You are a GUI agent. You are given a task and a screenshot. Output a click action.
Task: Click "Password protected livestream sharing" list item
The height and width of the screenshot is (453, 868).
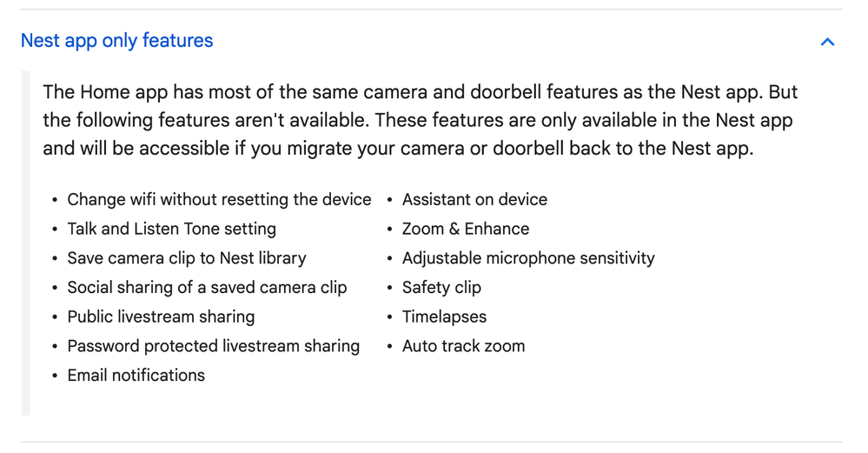(213, 346)
